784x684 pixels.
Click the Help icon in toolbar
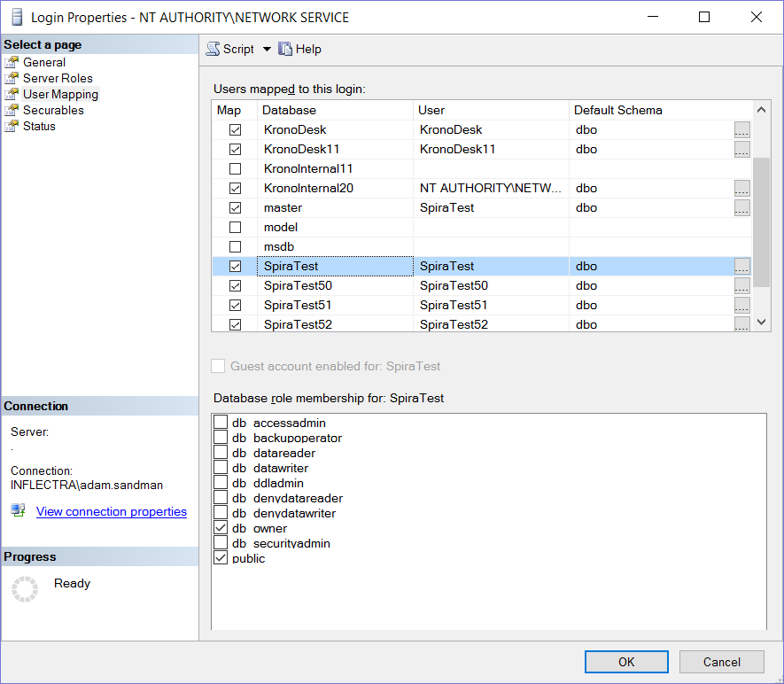click(285, 50)
